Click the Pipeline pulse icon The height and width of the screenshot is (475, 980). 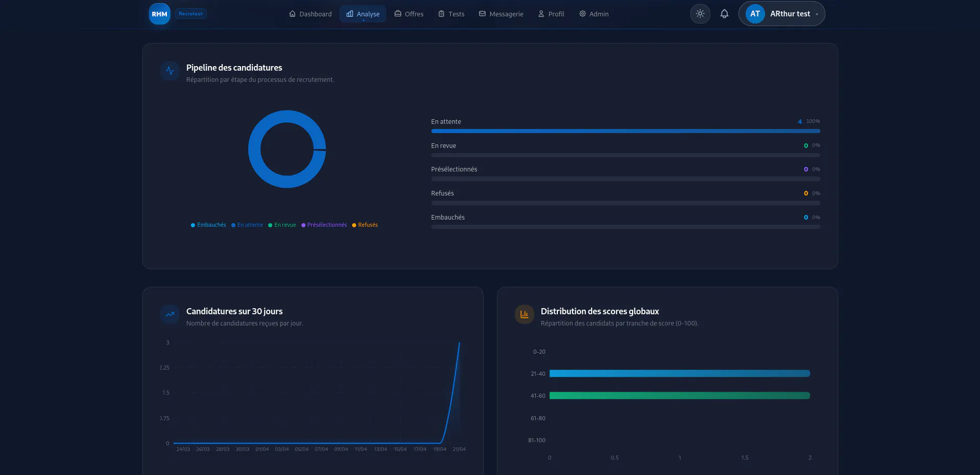(x=170, y=71)
